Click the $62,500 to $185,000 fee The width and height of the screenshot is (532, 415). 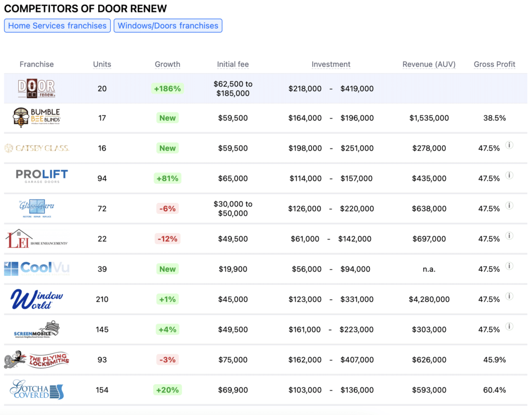tap(233, 89)
